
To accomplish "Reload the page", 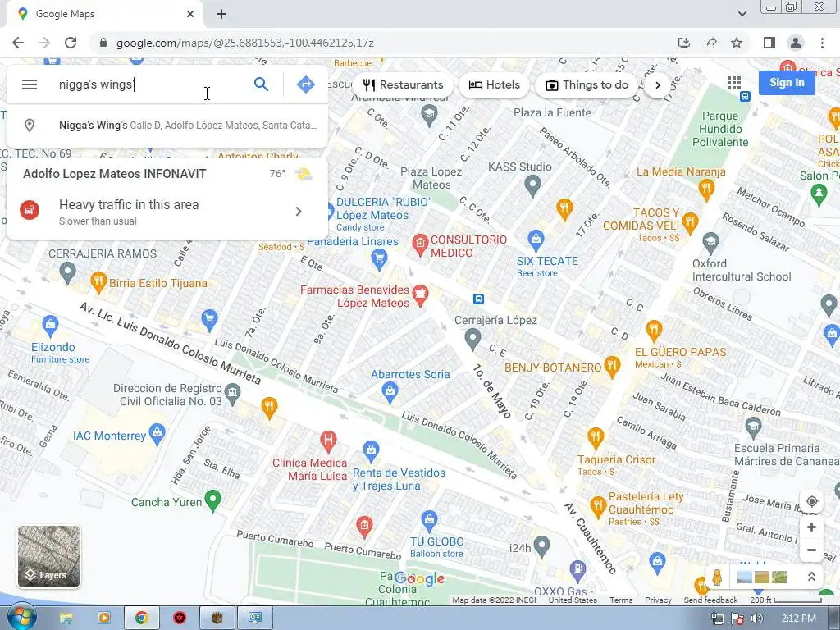I will (x=71, y=43).
